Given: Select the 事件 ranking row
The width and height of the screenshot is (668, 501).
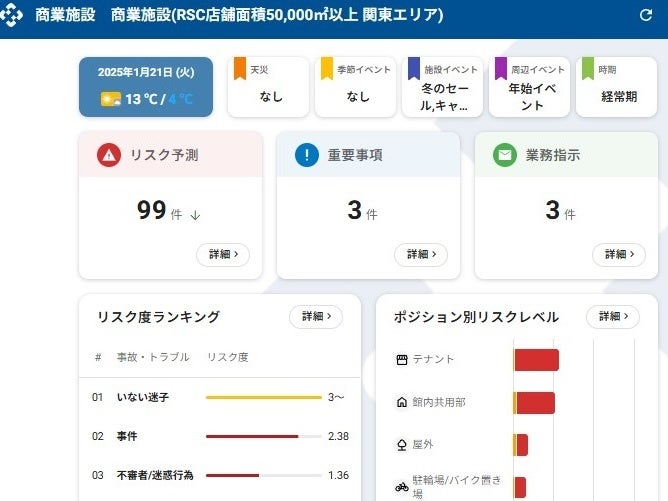Looking at the screenshot, I should pos(219,437).
